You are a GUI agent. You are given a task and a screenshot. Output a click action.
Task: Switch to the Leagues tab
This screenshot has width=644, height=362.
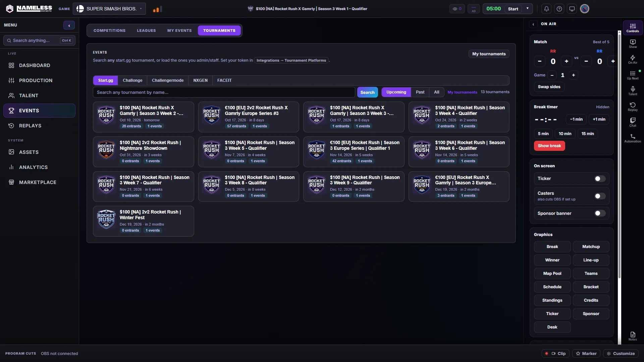[146, 31]
